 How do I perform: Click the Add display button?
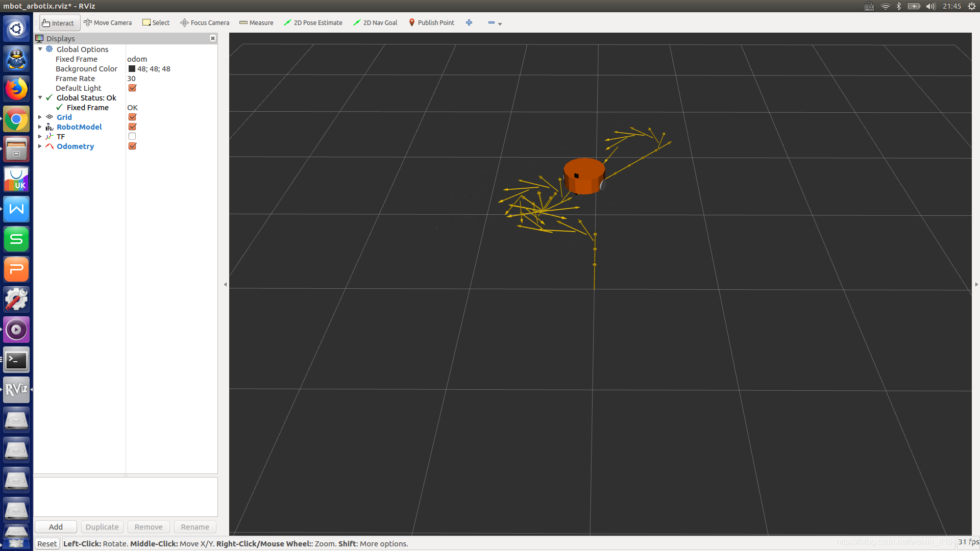[56, 527]
